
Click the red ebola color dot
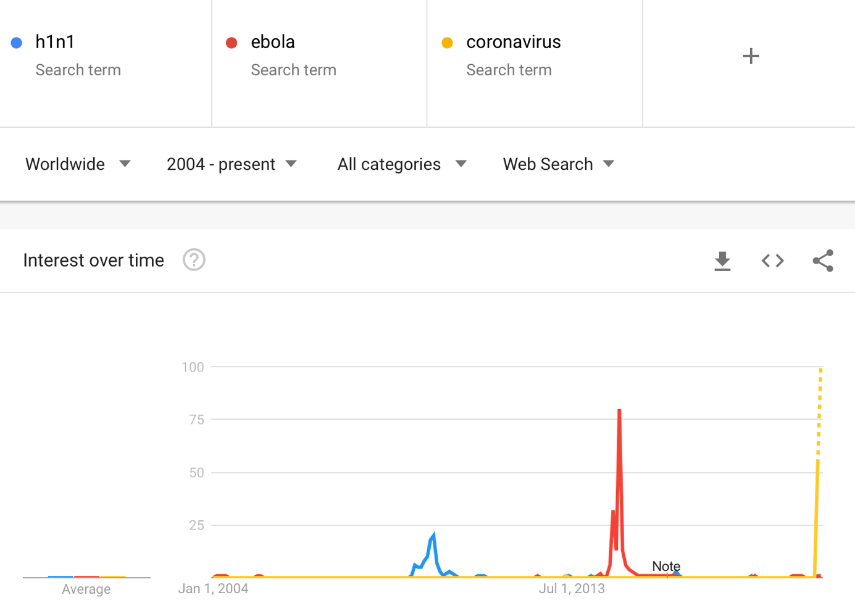click(x=231, y=43)
